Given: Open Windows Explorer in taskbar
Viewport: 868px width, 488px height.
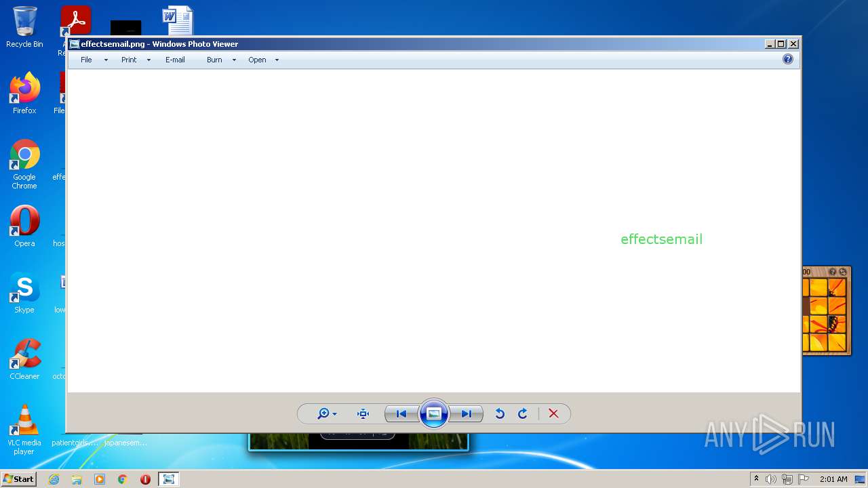Looking at the screenshot, I should click(x=77, y=479).
